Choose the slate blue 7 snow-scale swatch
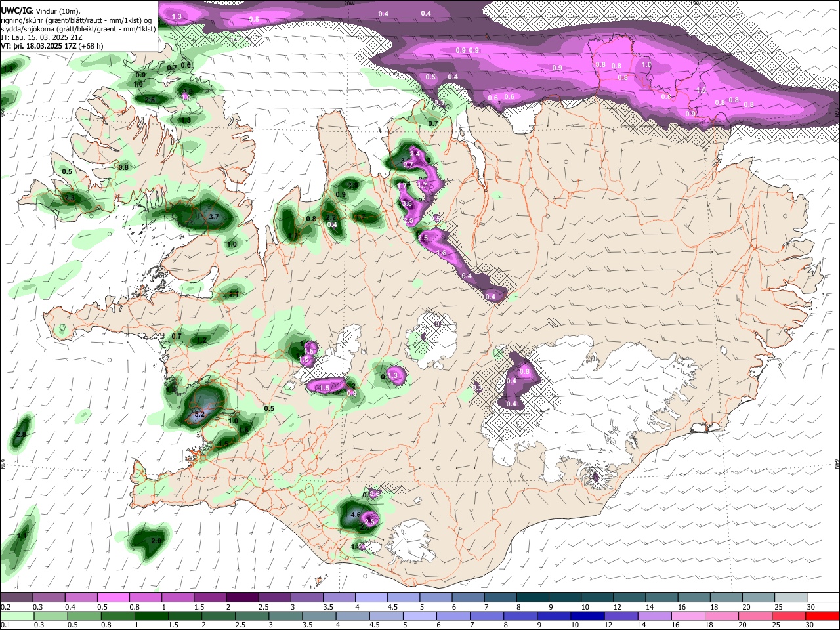 [x=499, y=597]
